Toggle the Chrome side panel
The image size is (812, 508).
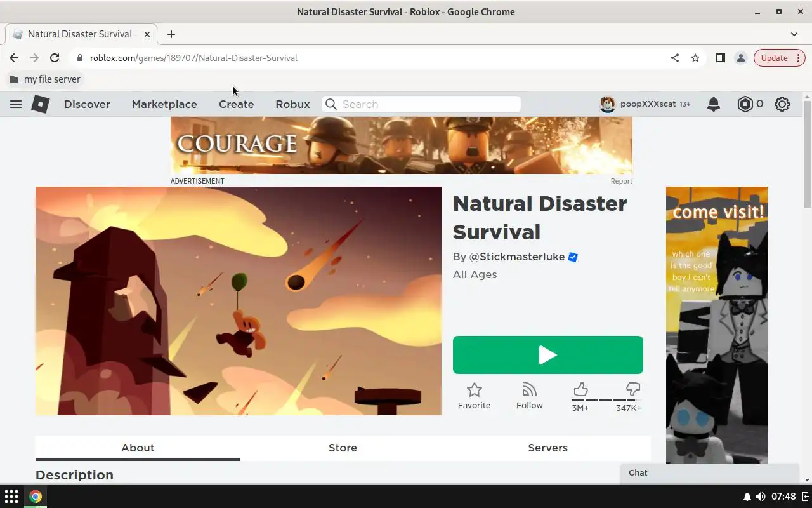pos(720,58)
